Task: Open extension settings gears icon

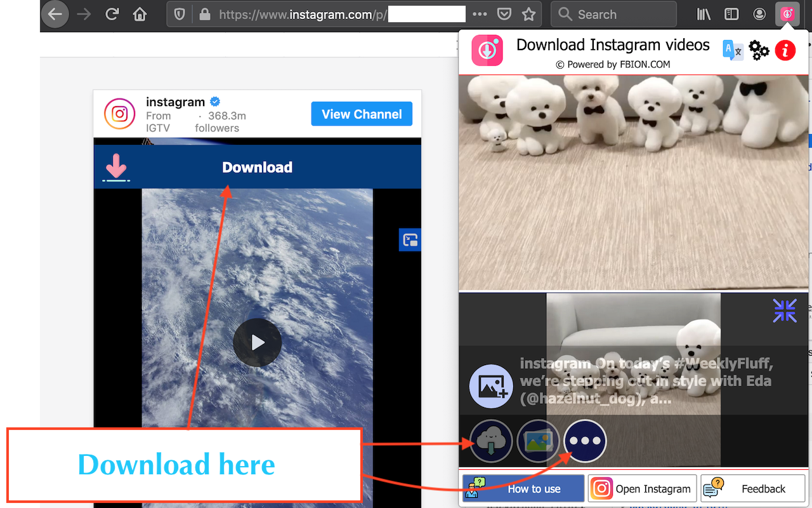Action: point(759,50)
